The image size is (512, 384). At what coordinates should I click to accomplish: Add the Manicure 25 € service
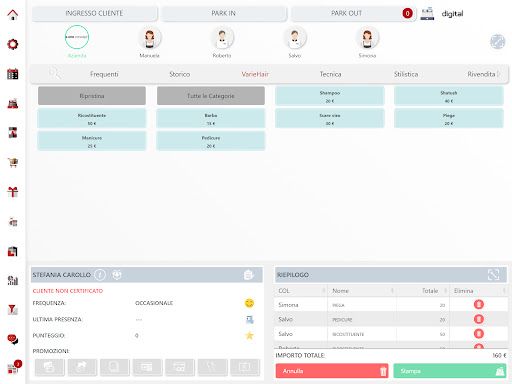click(x=92, y=141)
